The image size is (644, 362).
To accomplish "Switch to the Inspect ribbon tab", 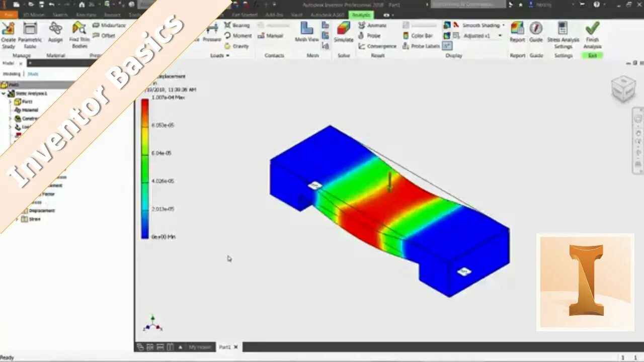I will 112,15.
